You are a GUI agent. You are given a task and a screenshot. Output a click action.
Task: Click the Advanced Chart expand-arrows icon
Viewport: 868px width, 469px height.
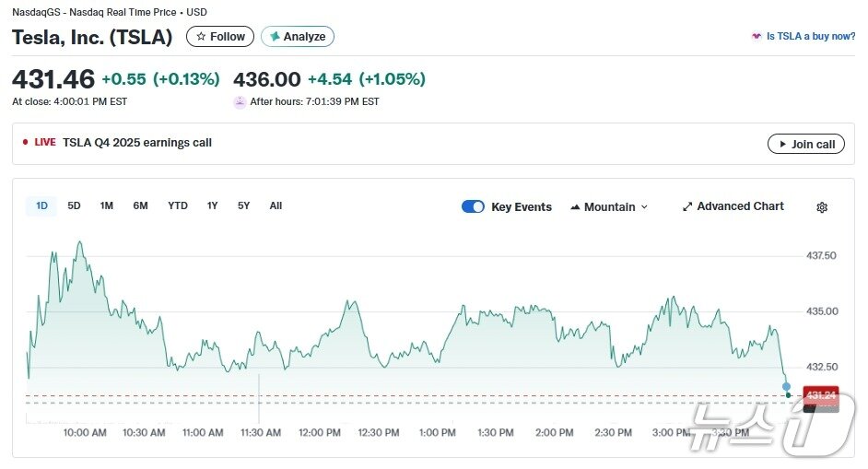(687, 207)
